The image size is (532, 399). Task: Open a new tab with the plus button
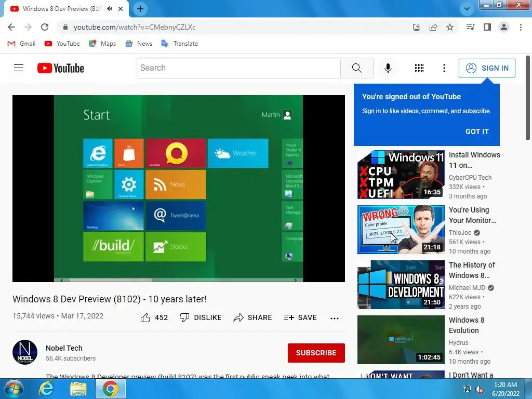(x=140, y=9)
